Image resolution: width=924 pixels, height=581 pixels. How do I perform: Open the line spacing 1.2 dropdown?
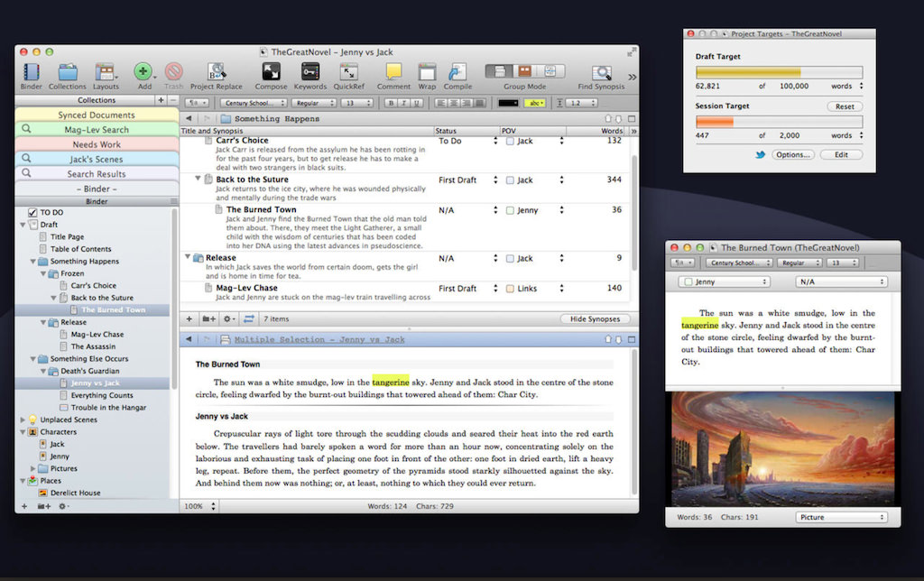[x=581, y=103]
